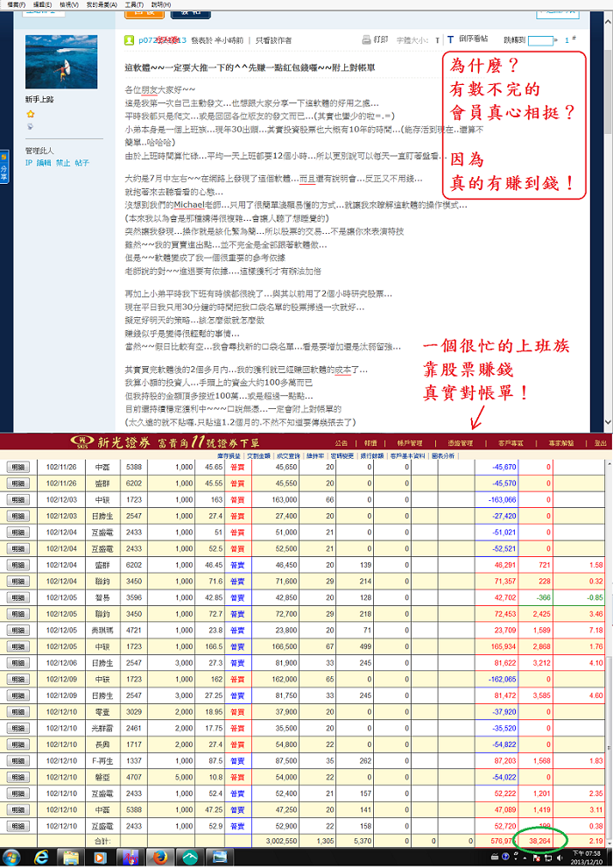Click the IP admin link
The image size is (613, 868).
coord(29,163)
